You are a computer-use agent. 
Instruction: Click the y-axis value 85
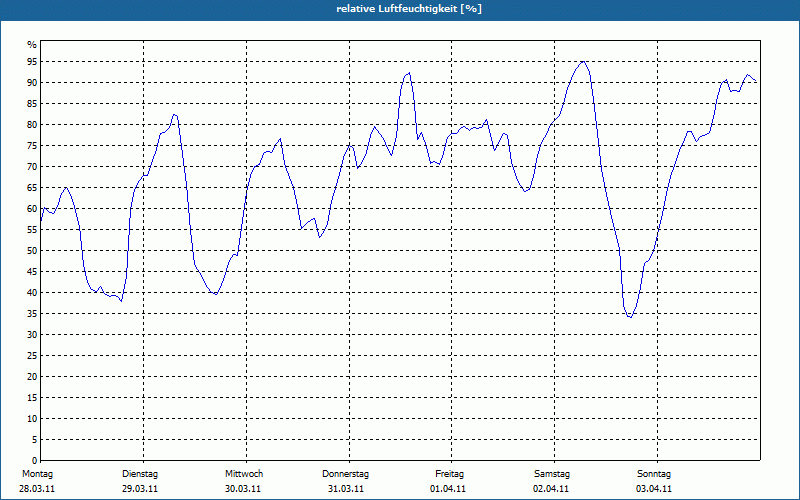coord(32,104)
